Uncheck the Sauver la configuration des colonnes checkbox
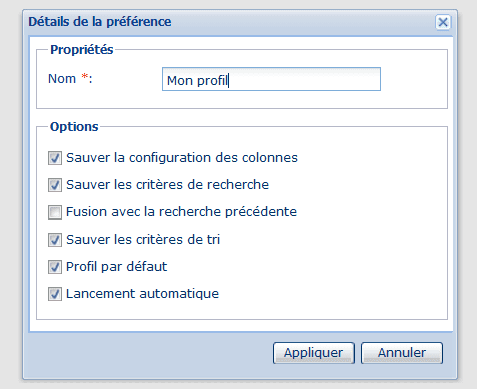477x389 pixels. tap(55, 158)
